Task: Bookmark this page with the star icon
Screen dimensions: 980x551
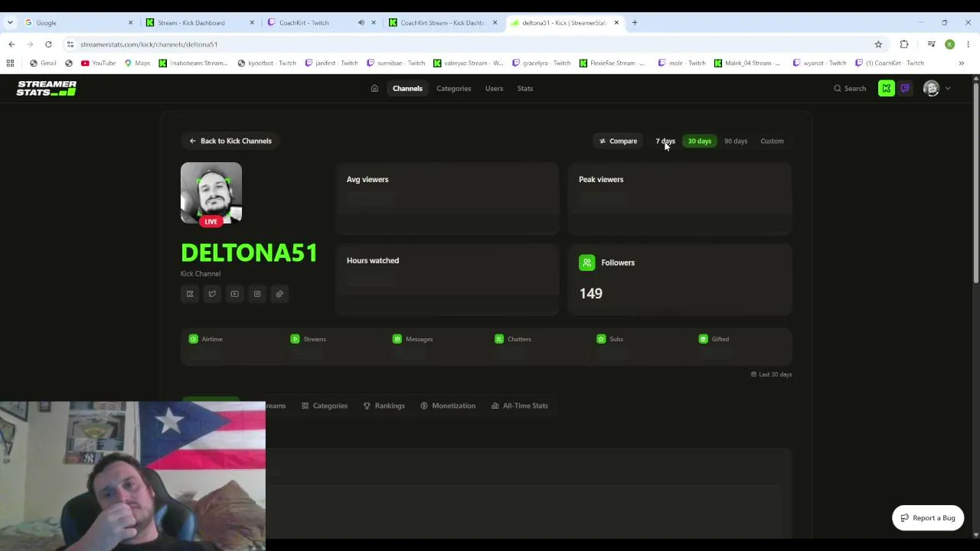Action: coord(878,44)
